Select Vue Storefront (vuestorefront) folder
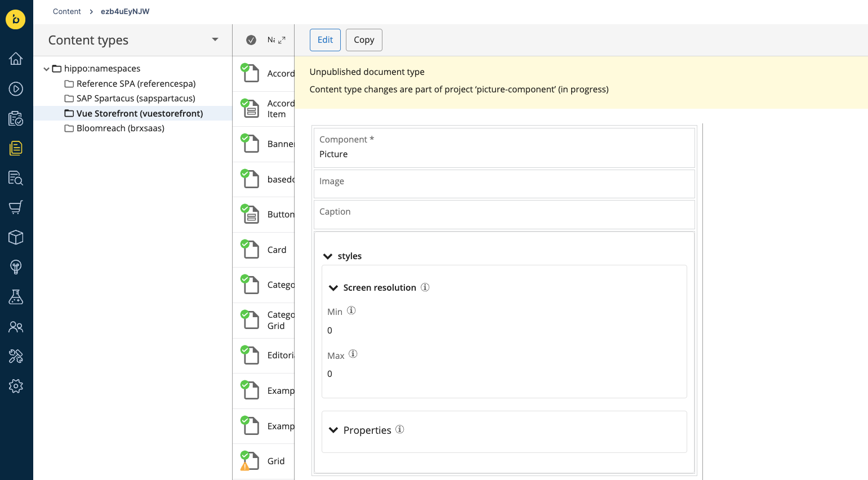868x480 pixels. 133,113
